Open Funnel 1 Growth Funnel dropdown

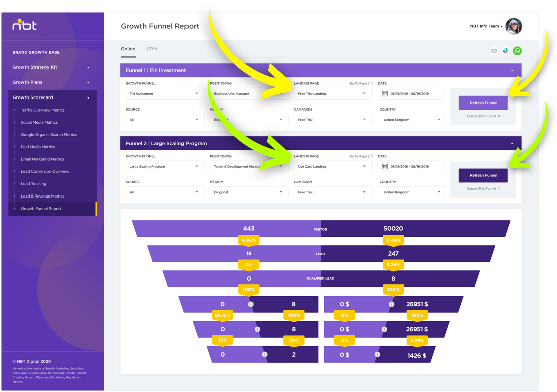coord(165,94)
